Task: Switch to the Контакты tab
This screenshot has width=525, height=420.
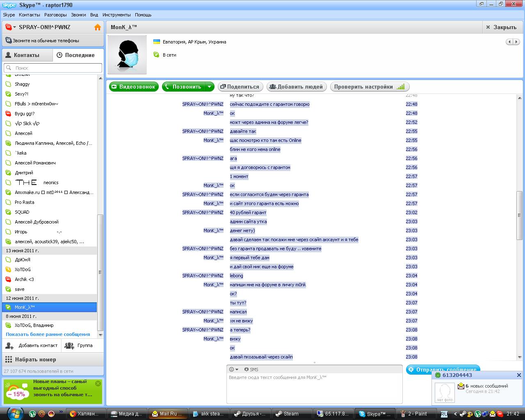Action: click(x=27, y=55)
